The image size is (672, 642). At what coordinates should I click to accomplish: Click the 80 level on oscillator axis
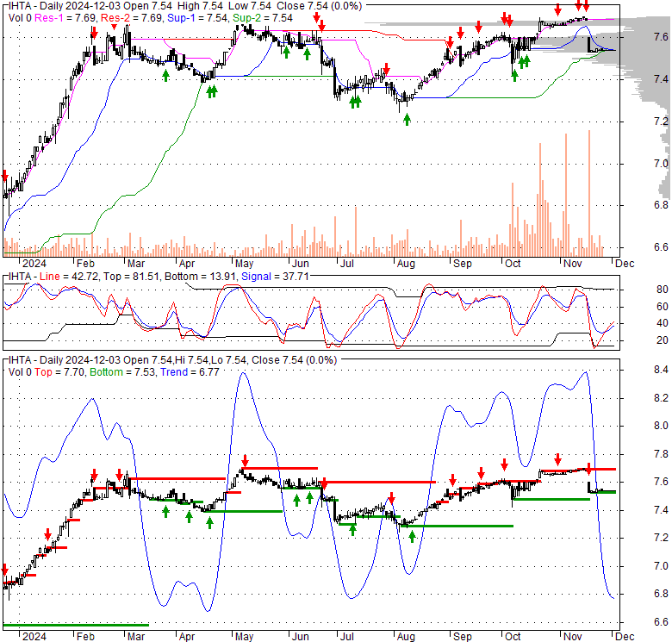coord(663,290)
